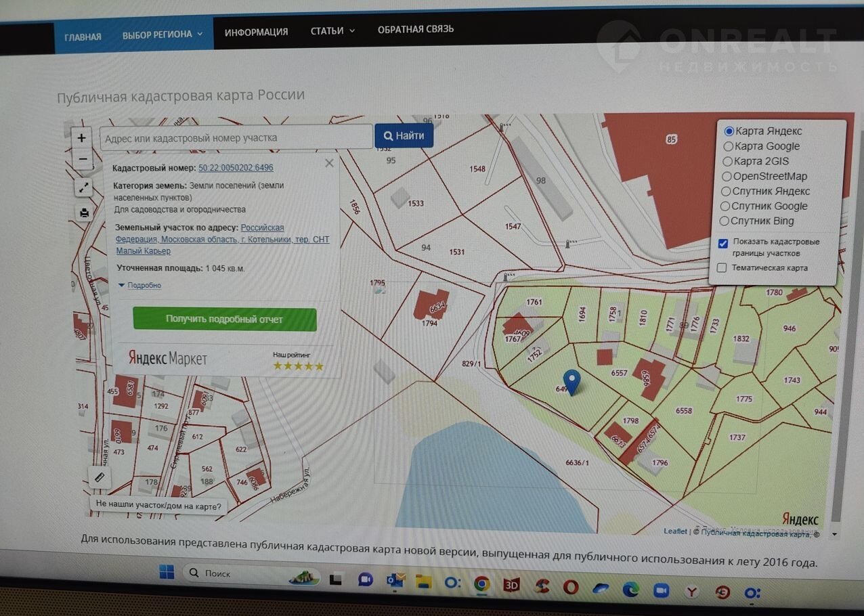
Task: Open Chrome from the taskbar
Action: pos(481,584)
